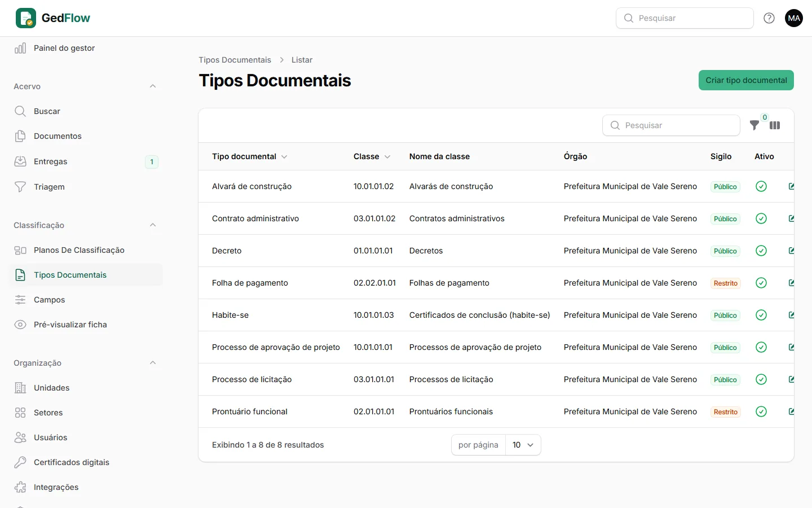
Task: Edit the Decreto row
Action: pyautogui.click(x=791, y=251)
